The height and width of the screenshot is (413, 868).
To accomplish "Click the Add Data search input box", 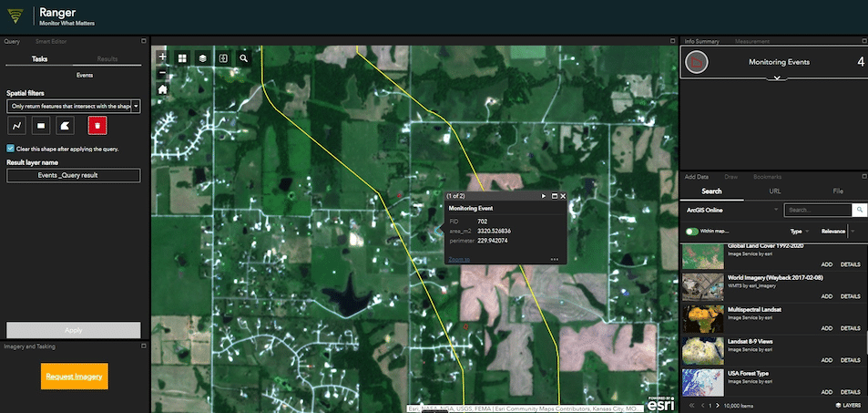I will click(819, 210).
